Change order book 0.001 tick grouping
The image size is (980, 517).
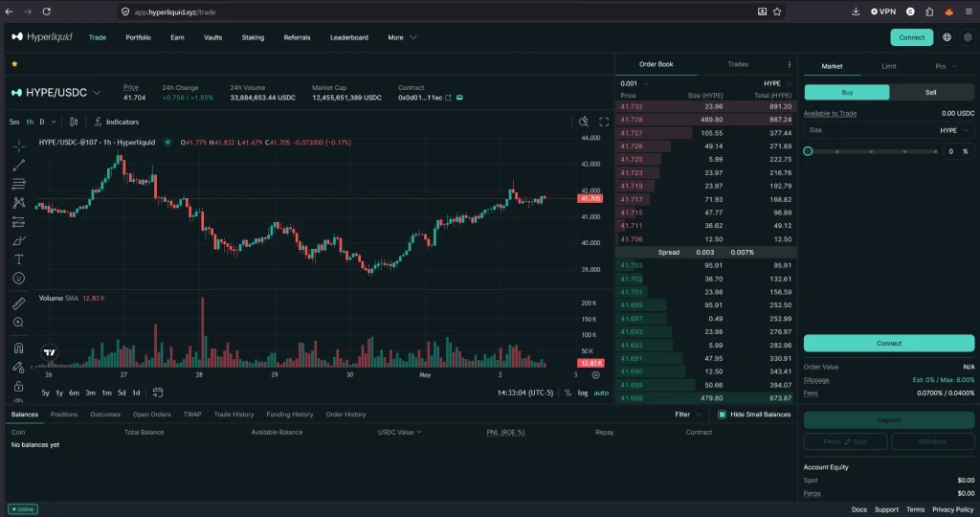point(634,83)
